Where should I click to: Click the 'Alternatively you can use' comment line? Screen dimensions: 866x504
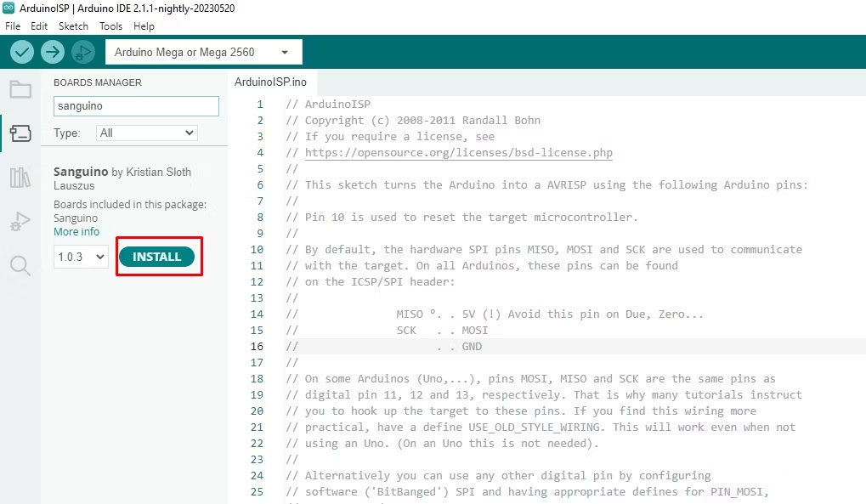[x=498, y=475]
